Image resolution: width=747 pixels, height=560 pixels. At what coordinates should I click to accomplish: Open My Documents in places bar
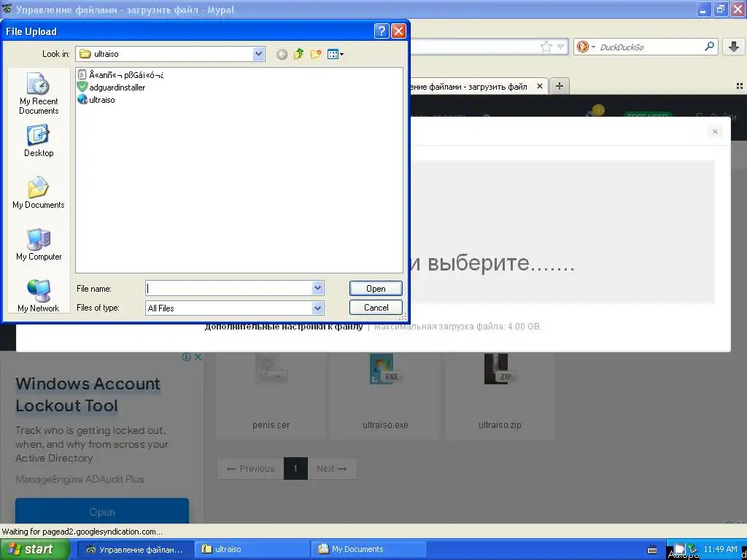click(39, 192)
